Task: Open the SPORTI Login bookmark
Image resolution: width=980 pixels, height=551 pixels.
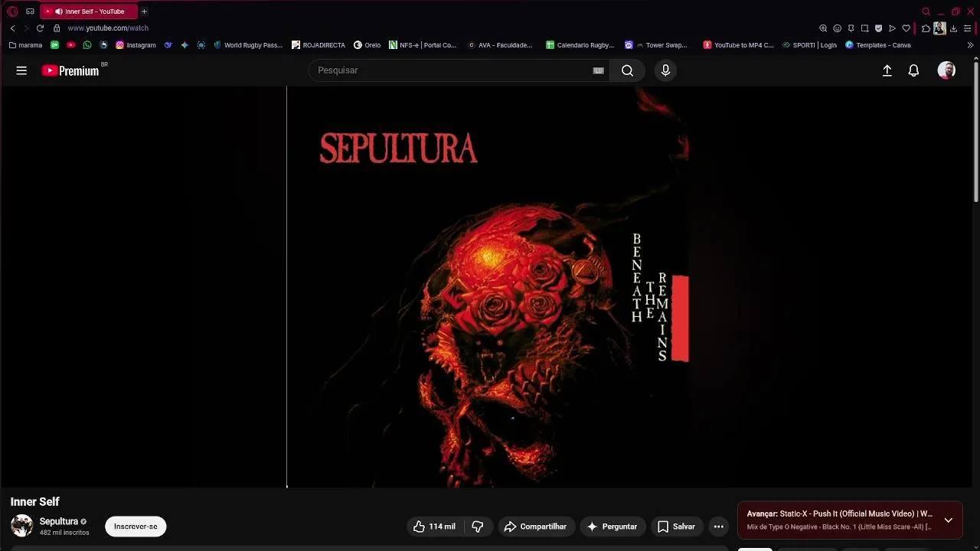Action: tap(809, 45)
